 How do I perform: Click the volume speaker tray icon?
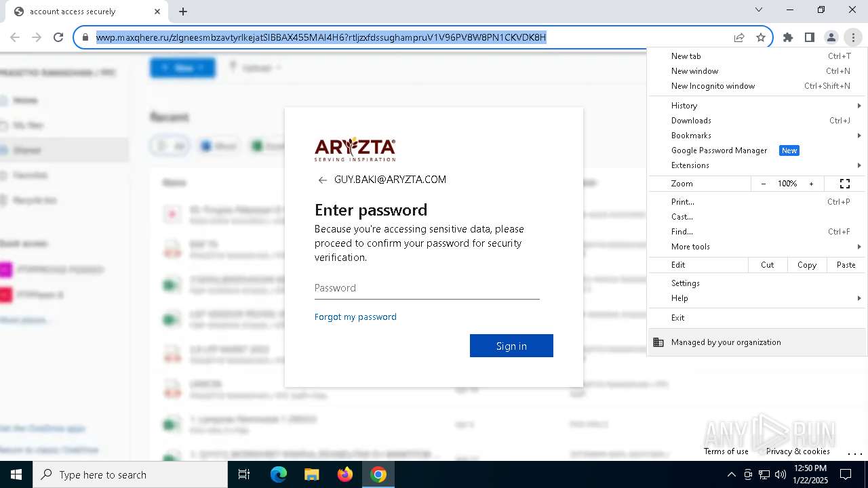pyautogui.click(x=780, y=474)
